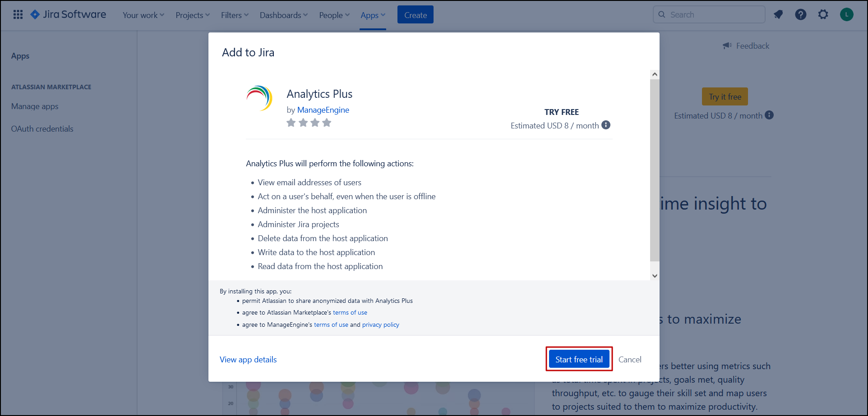Image resolution: width=868 pixels, height=416 pixels.
Task: Click Cancel in the dialog
Action: 630,359
